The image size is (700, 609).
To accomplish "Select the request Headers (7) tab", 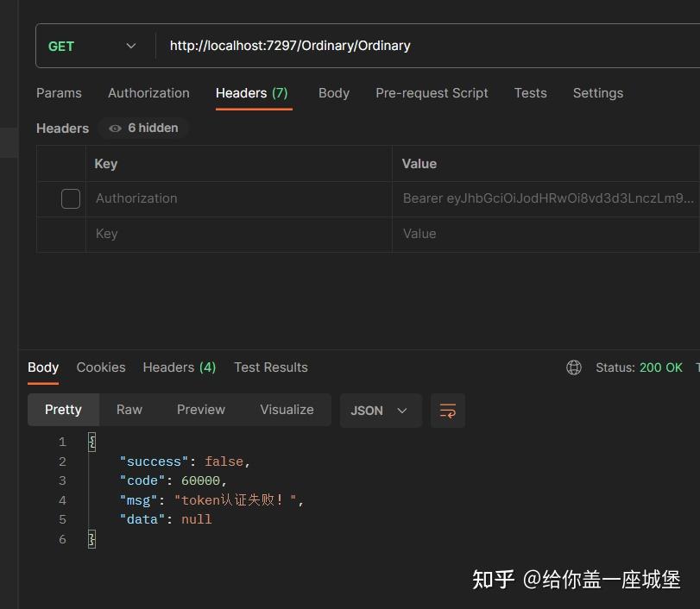I will coord(252,93).
